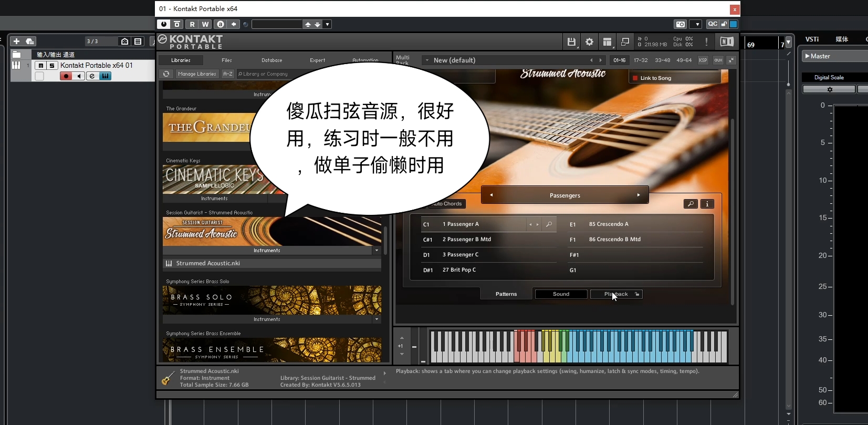The height and width of the screenshot is (425, 868).
Task: Click Instruments button under Cinematic Keys
Action: tap(214, 199)
